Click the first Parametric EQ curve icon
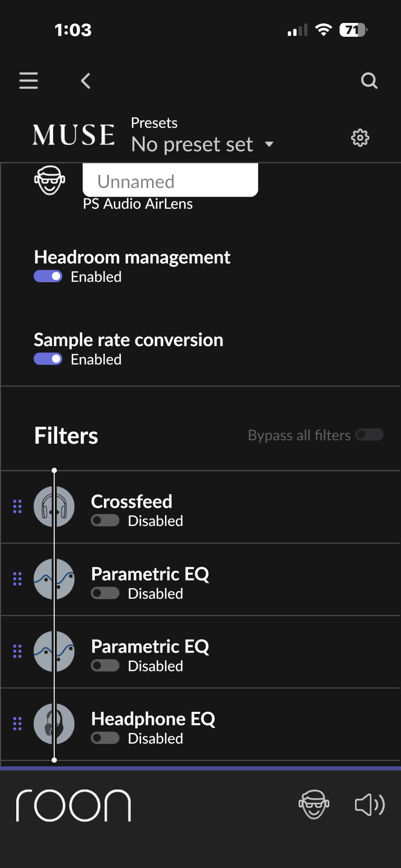 [x=54, y=579]
